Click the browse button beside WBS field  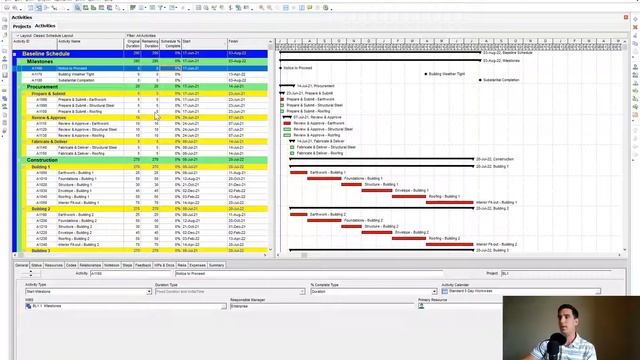[224, 306]
